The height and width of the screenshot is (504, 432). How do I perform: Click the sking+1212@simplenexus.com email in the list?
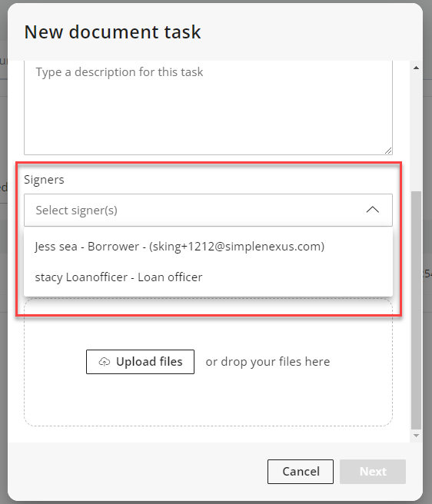pos(237,247)
